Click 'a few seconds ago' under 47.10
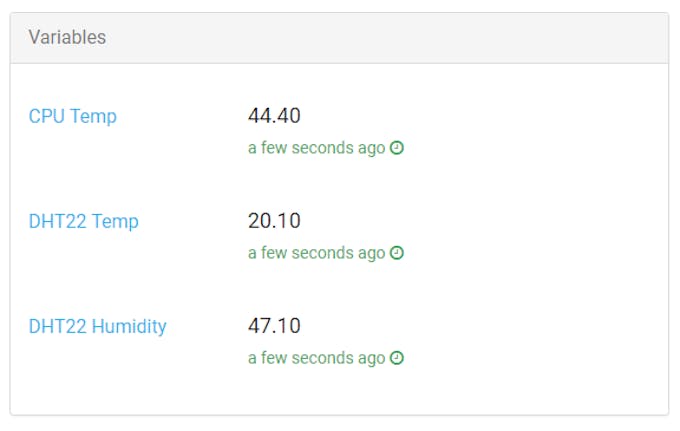The image size is (680, 431). pyautogui.click(x=316, y=358)
